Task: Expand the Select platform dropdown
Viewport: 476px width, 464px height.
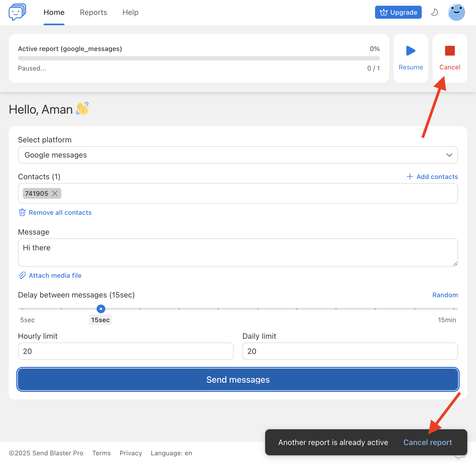Action: (x=238, y=155)
